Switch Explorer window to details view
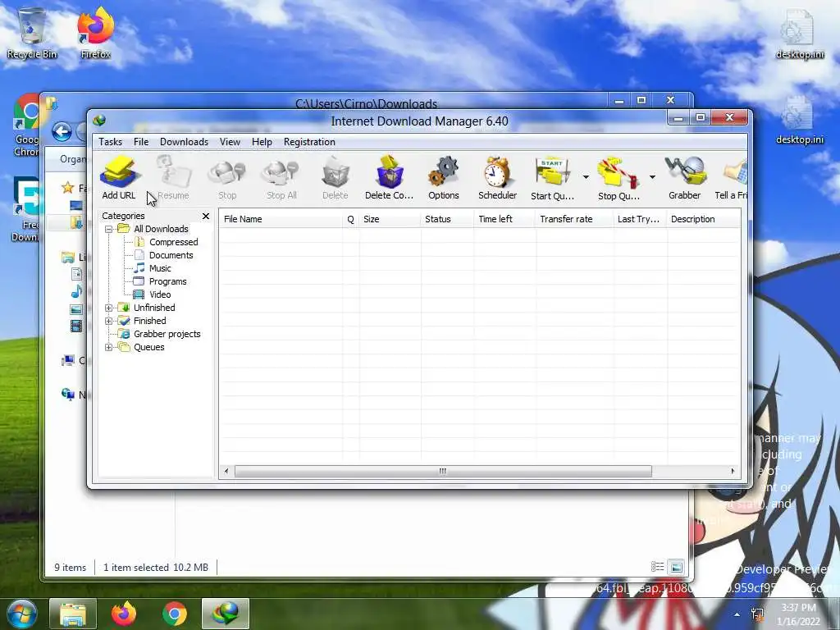 [657, 567]
